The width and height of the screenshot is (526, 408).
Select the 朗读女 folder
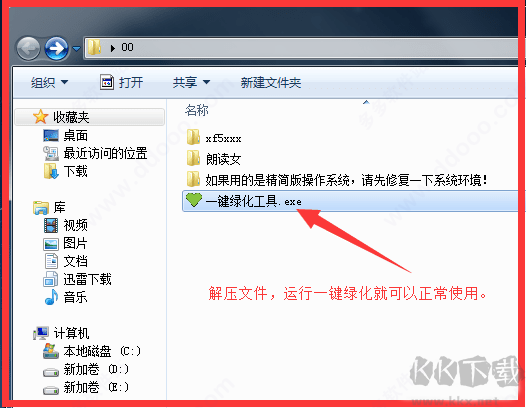click(214, 159)
